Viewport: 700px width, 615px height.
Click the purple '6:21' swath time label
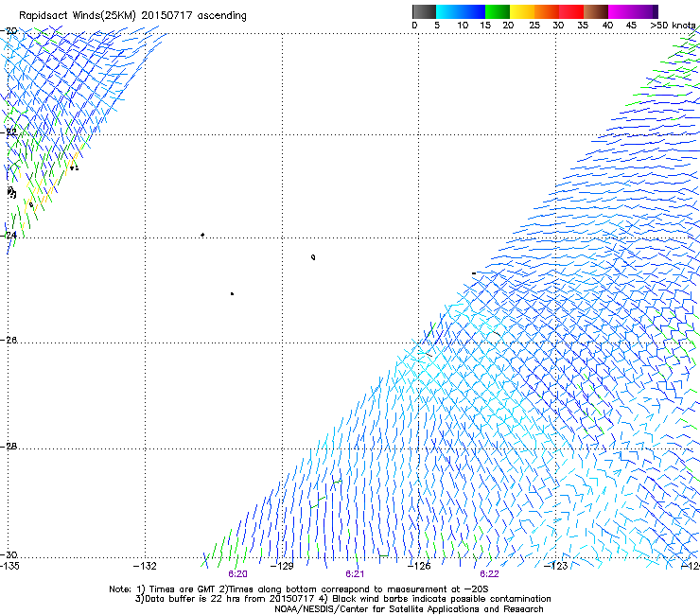[x=355, y=574]
